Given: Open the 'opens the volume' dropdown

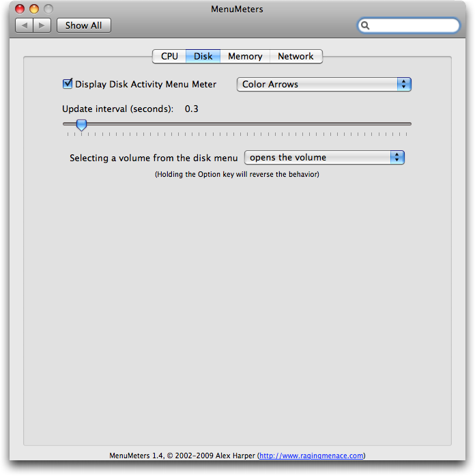Looking at the screenshot, I should point(324,158).
